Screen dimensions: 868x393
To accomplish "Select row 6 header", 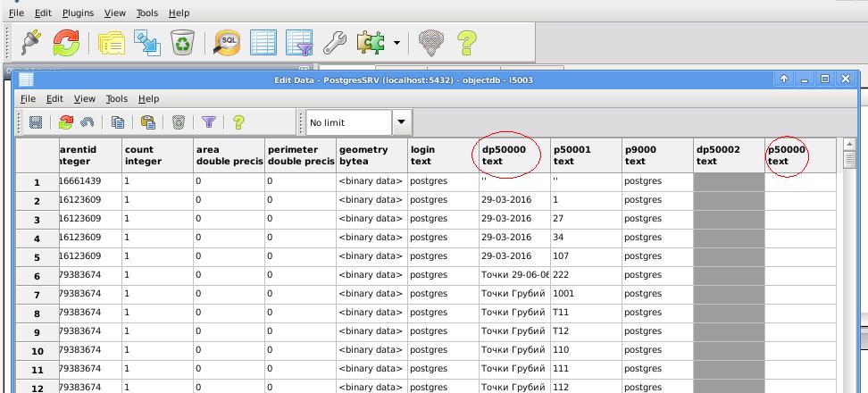I will pos(37,276).
